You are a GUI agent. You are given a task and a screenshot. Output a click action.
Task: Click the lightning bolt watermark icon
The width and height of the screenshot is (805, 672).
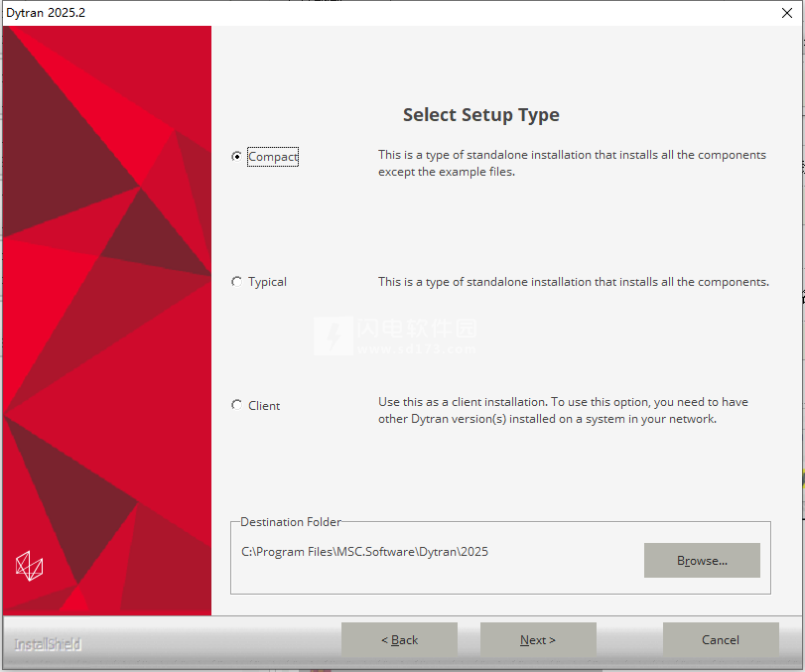334,336
